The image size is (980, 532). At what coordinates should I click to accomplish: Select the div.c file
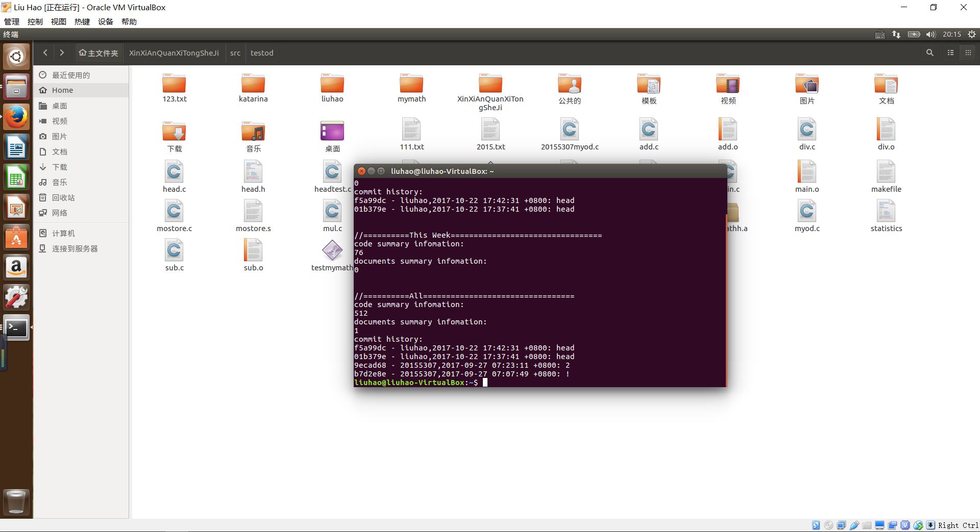[807, 134]
